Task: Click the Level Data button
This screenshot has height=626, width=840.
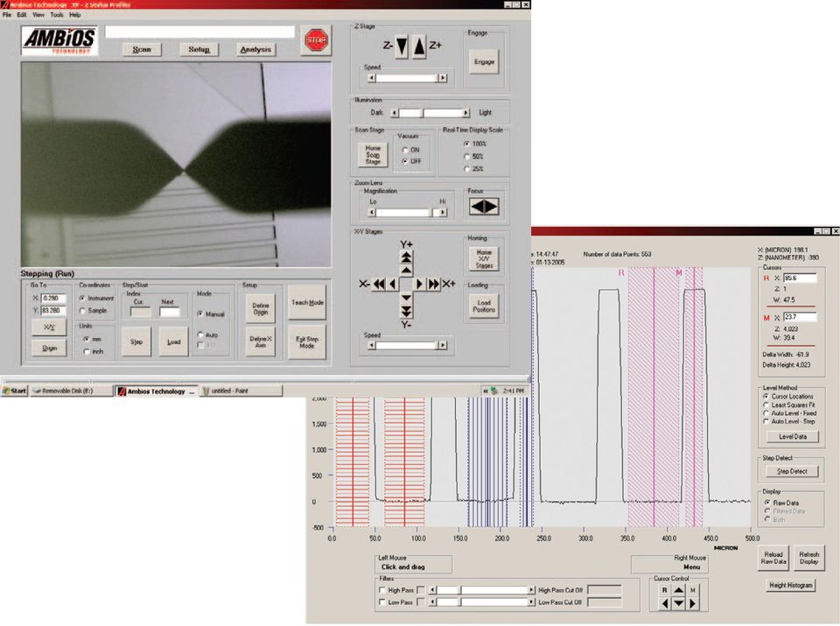Action: click(x=793, y=437)
